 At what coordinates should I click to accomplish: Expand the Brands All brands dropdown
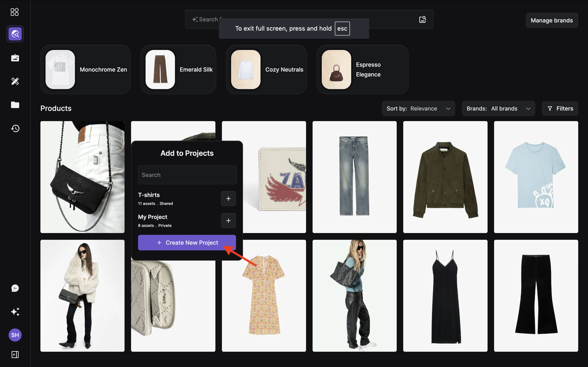pyautogui.click(x=498, y=108)
